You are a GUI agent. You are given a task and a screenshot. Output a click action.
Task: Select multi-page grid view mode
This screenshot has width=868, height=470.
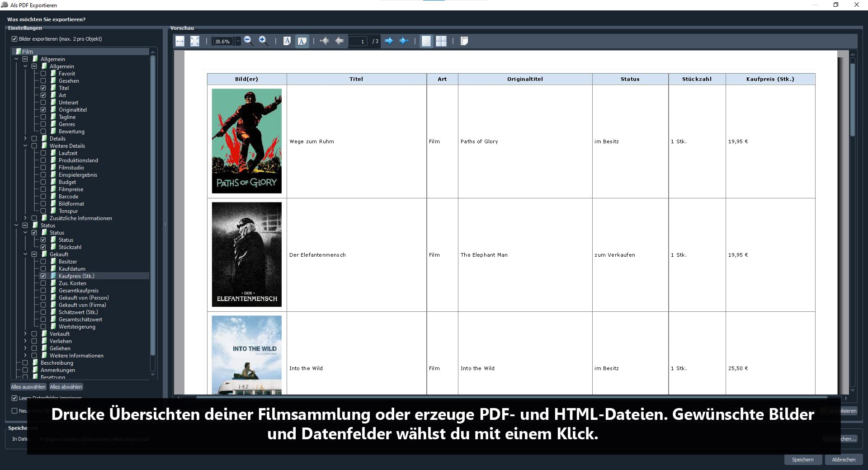pyautogui.click(x=441, y=41)
